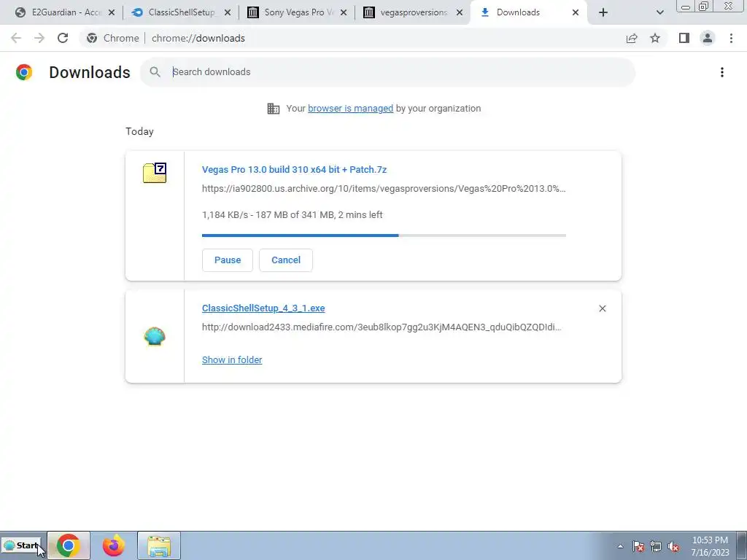The width and height of the screenshot is (747, 560).
Task: Open the Vegas Pro 13.0 file link
Action: click(294, 169)
